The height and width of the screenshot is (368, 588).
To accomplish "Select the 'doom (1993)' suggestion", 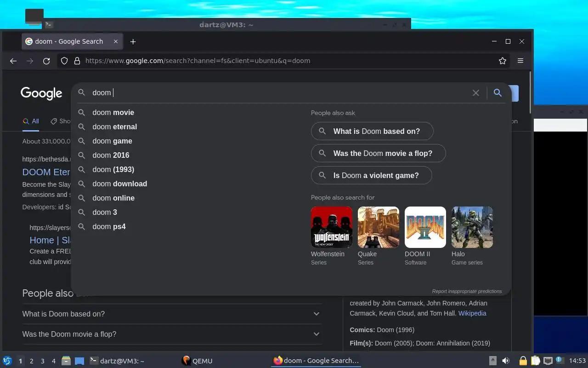I will 113,170.
